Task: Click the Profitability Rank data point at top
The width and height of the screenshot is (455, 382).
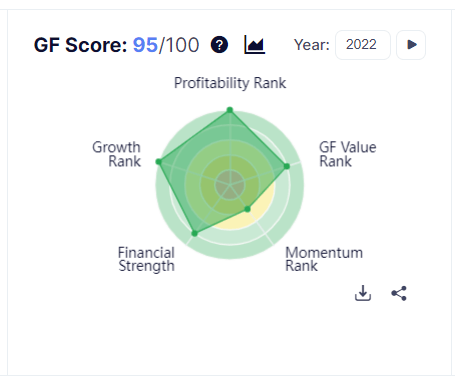Action: coord(230,110)
